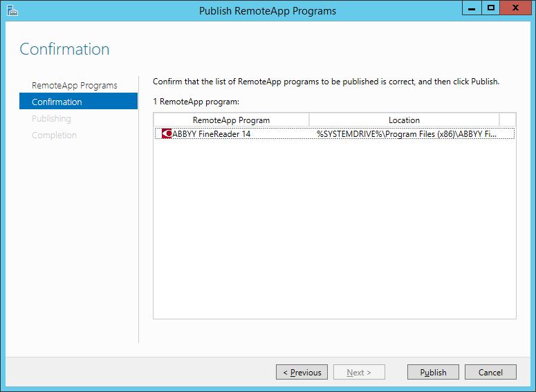536x392 pixels.
Task: Select the ABBYY FineReader 14 row text
Action: (x=211, y=133)
